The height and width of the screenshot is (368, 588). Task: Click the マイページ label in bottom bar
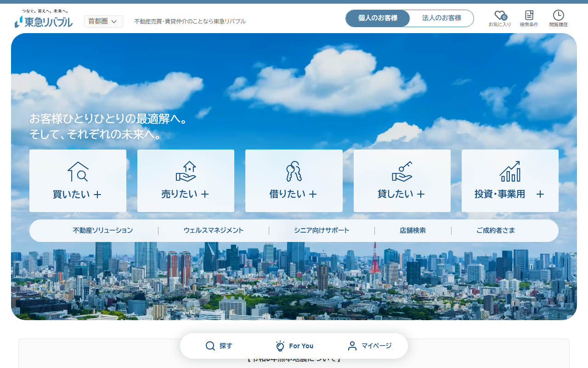coord(377,346)
